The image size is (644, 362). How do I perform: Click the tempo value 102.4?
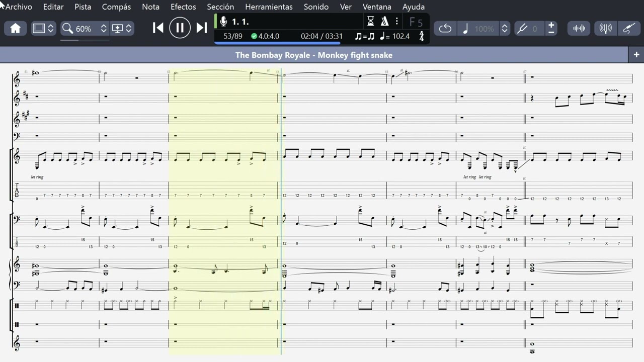coord(400,36)
